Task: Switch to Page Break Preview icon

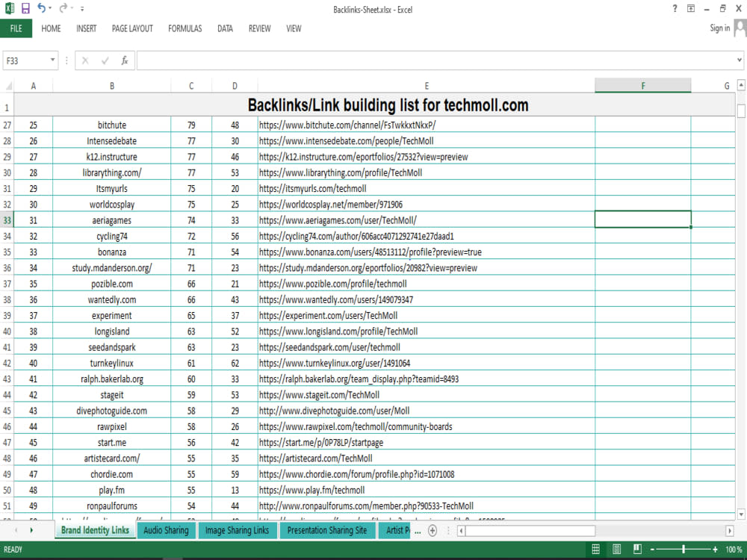Action: [637, 549]
